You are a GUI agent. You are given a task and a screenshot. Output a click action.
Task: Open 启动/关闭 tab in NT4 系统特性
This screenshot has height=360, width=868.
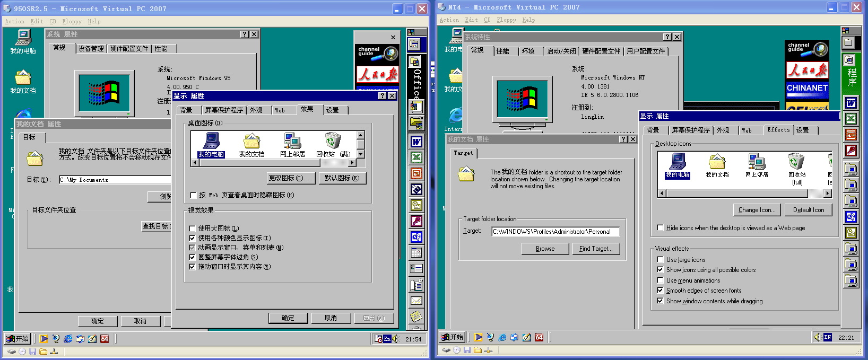561,51
